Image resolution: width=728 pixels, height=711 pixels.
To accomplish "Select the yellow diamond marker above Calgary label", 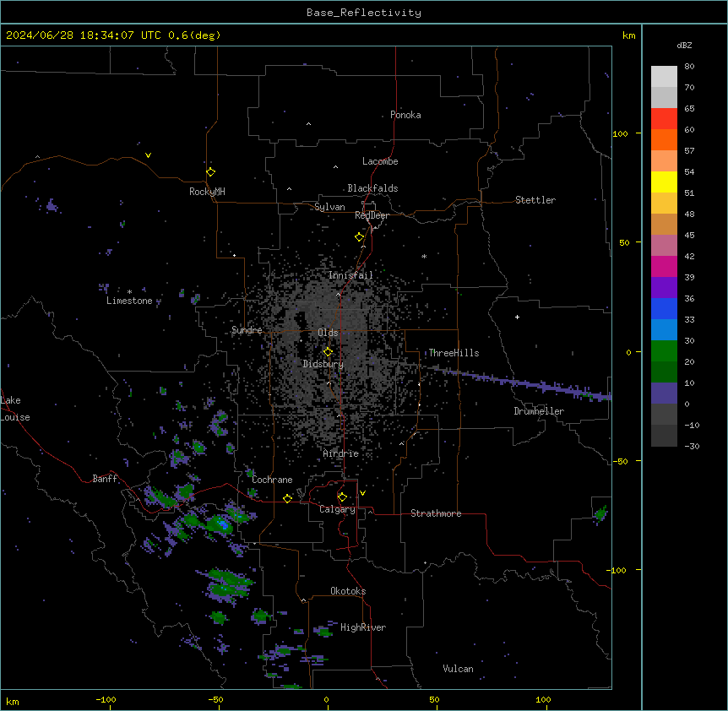I will [x=342, y=497].
